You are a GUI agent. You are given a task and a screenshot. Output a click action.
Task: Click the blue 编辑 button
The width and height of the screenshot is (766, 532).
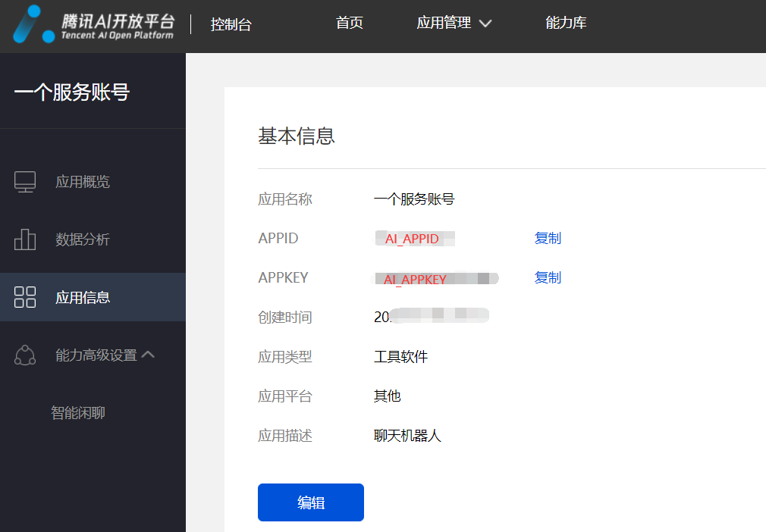[x=311, y=502]
